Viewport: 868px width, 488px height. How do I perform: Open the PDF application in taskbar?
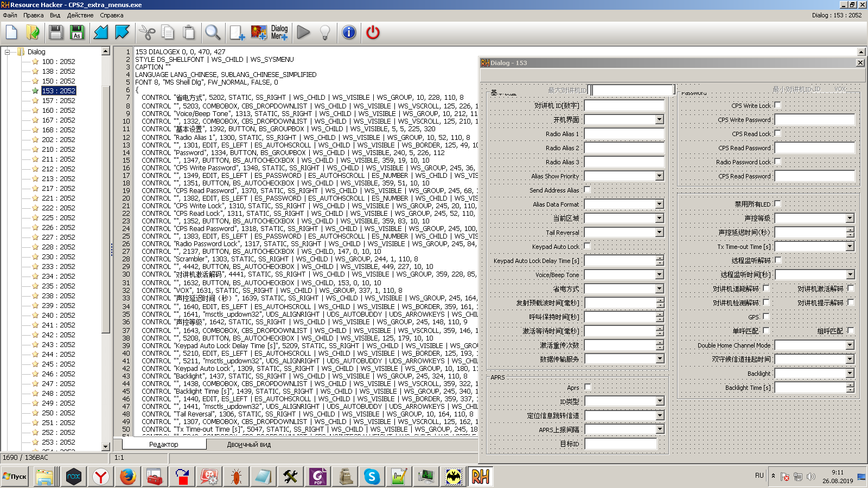click(318, 477)
